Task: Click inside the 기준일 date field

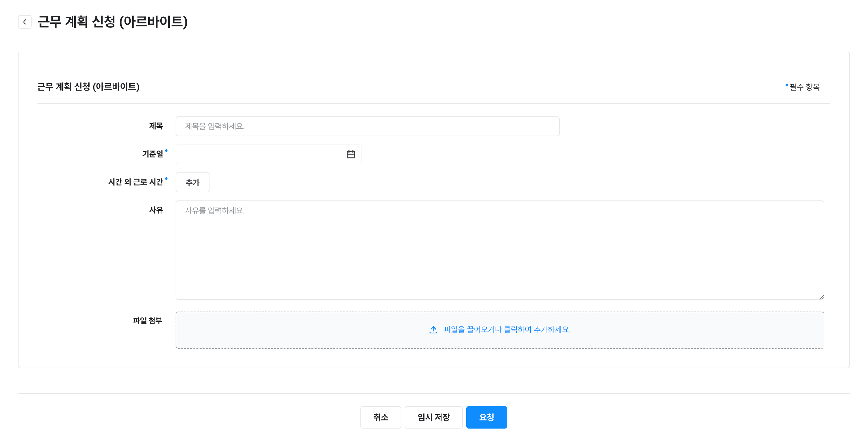Action: tap(259, 155)
